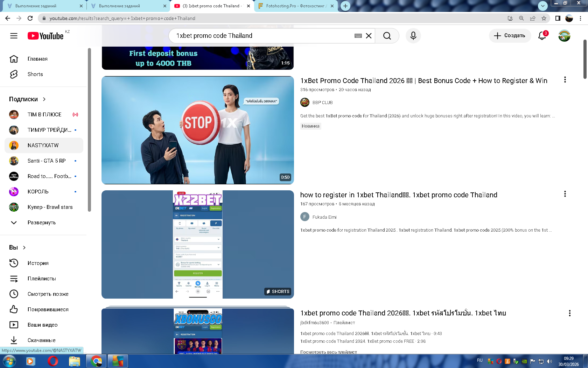
Task: Open the X22BET Shorts thumbnail
Action: click(x=198, y=244)
